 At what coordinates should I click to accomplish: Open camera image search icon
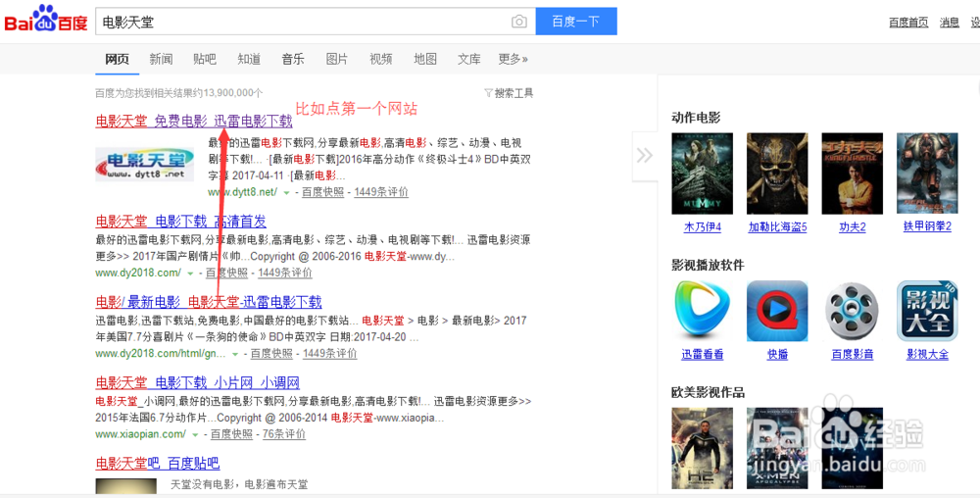(518, 22)
